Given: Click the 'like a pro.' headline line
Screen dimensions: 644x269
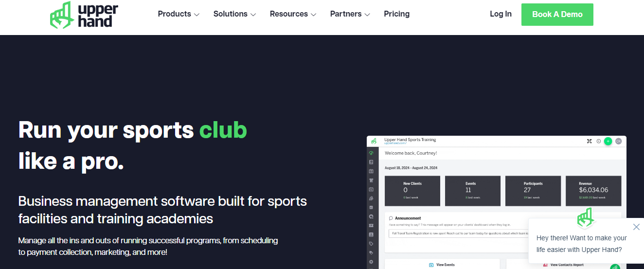Looking at the screenshot, I should coord(71,161).
